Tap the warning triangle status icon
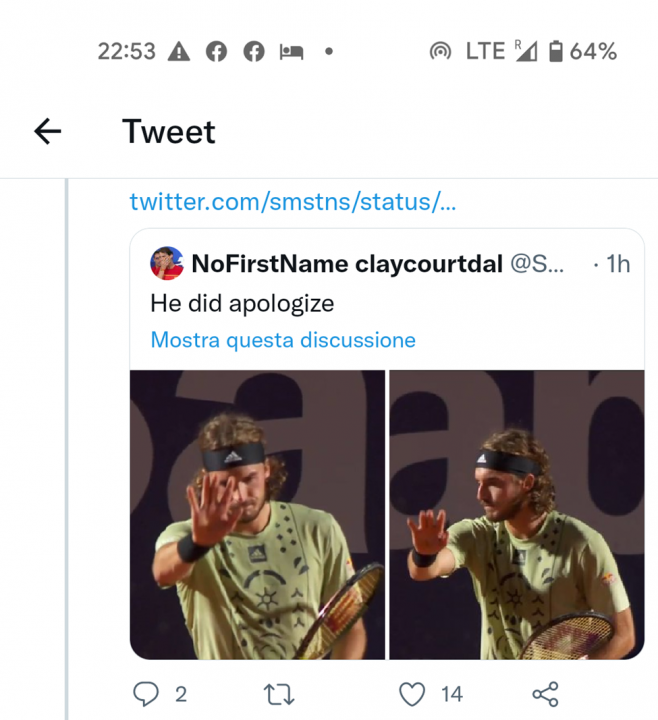Screen dimensions: 658x720 click(179, 51)
